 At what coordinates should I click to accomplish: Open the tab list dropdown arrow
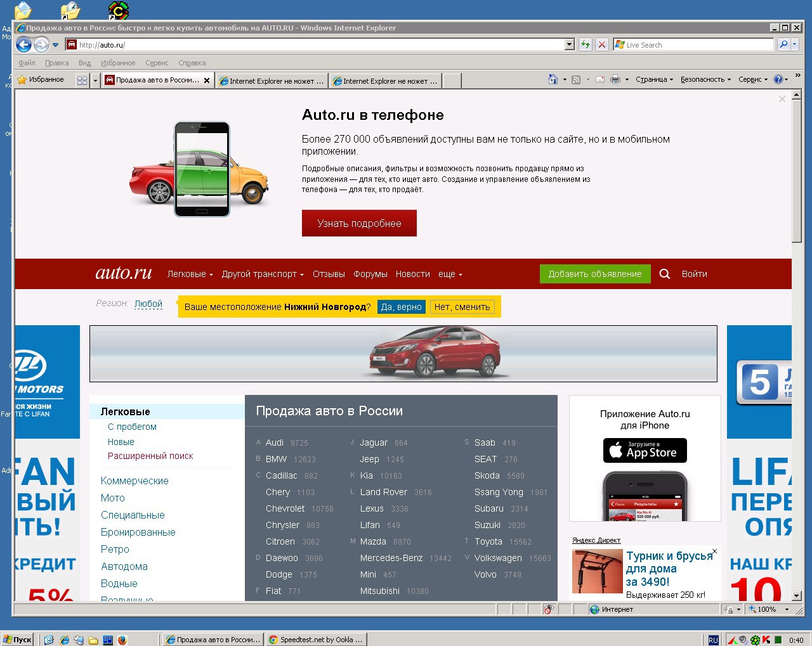pos(95,81)
